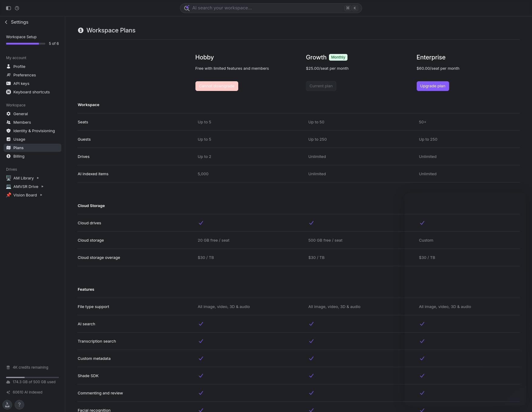
Task: Click the AI search sparkle magnifier icon
Action: (x=187, y=8)
